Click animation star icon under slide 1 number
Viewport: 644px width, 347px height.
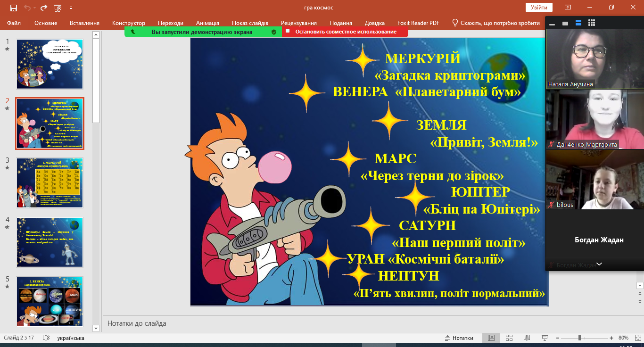tap(7, 49)
